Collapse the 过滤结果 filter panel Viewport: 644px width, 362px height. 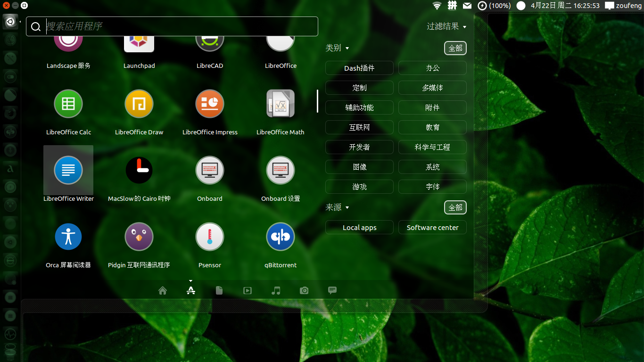(x=446, y=26)
